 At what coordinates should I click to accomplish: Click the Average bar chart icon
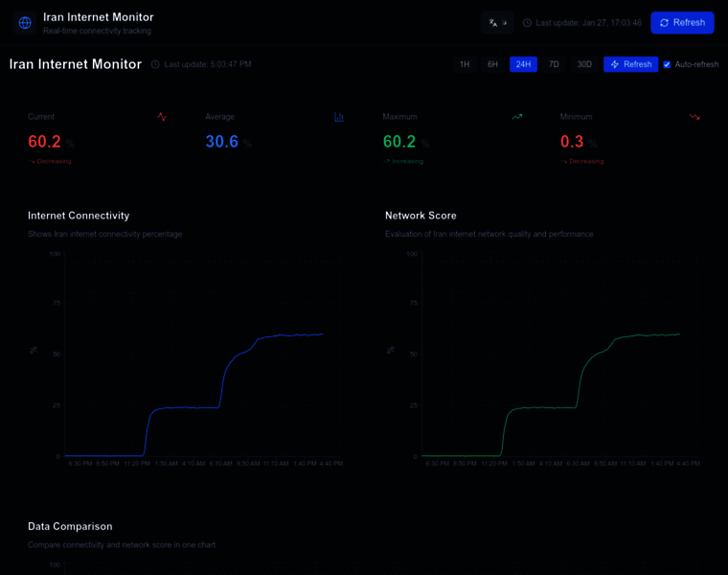pyautogui.click(x=339, y=117)
